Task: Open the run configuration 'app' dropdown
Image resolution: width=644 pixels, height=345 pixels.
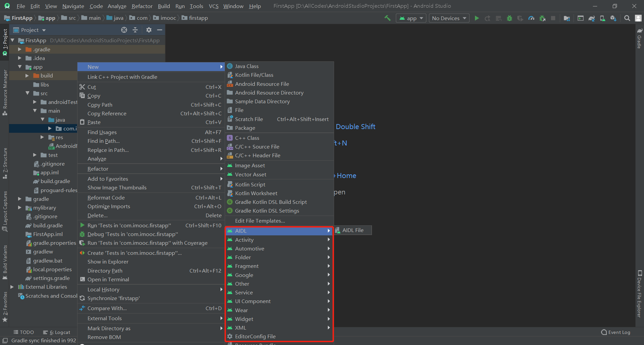Action: pyautogui.click(x=411, y=18)
